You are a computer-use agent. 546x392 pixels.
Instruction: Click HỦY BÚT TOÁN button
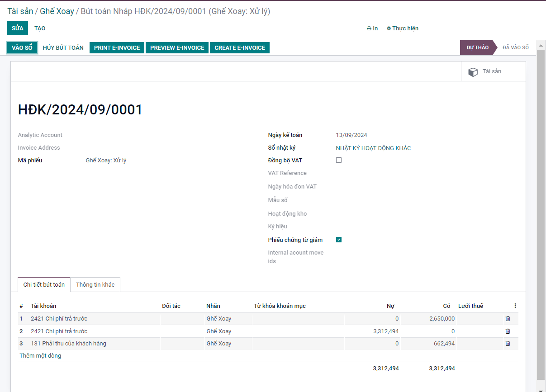click(x=63, y=48)
